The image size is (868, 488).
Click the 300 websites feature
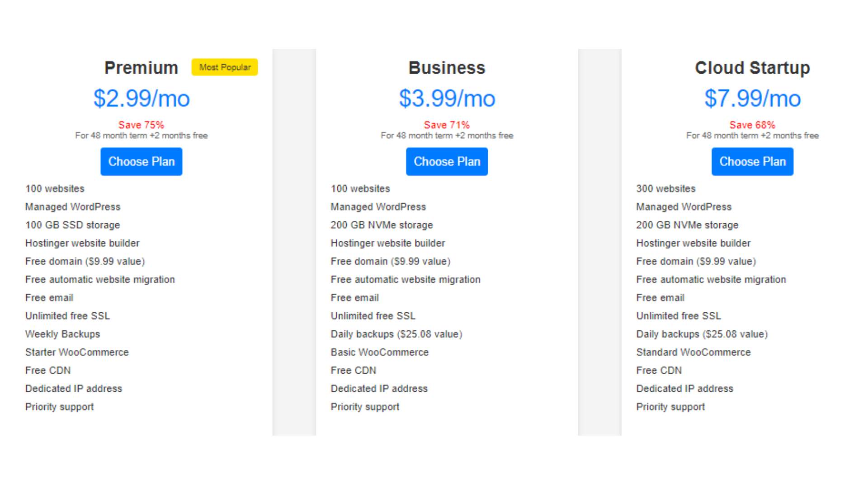[666, 189]
